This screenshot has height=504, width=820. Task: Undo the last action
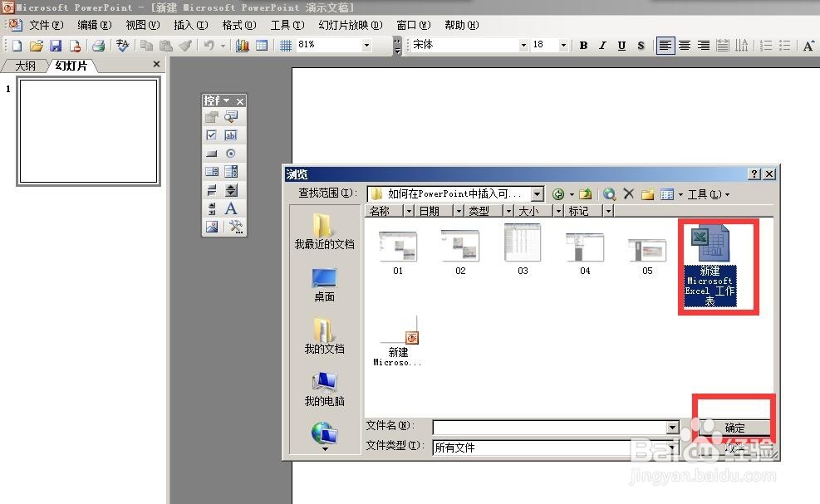click(x=209, y=46)
